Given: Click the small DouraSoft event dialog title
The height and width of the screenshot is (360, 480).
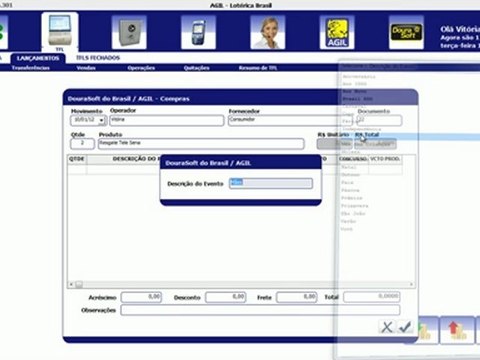Looking at the screenshot, I should tap(241, 163).
